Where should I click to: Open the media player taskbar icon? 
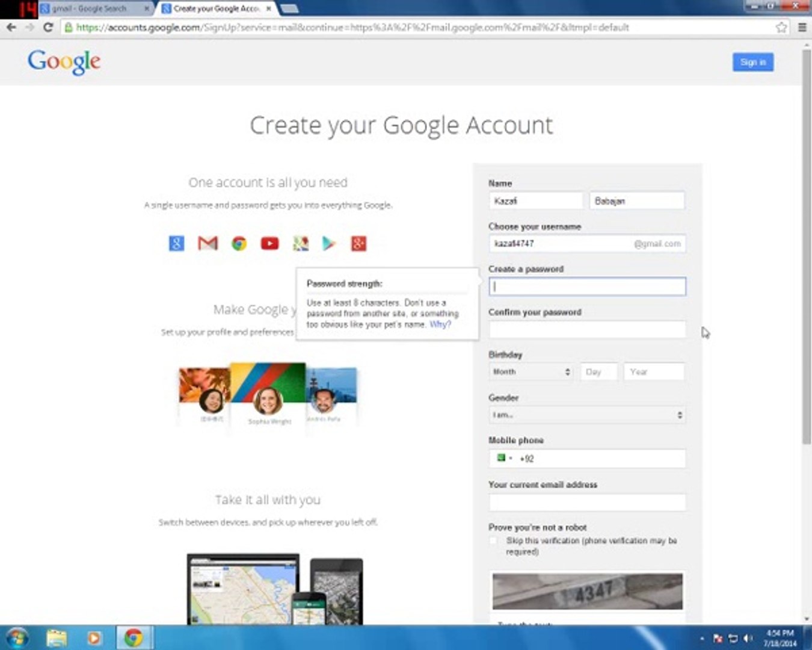94,638
